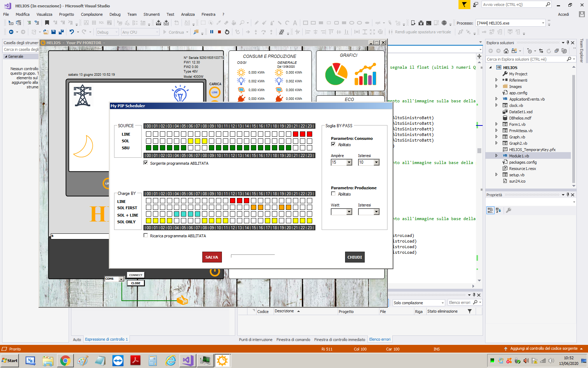Screen dimensions: 588x368
Task: Expand the Riferimenti node in solution tree
Action: (496, 80)
